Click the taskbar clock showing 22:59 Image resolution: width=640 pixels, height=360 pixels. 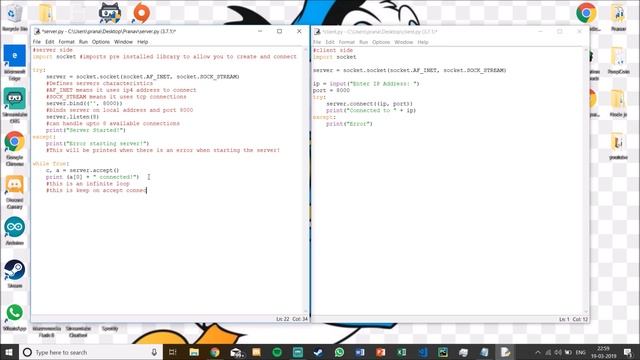[x=603, y=352]
